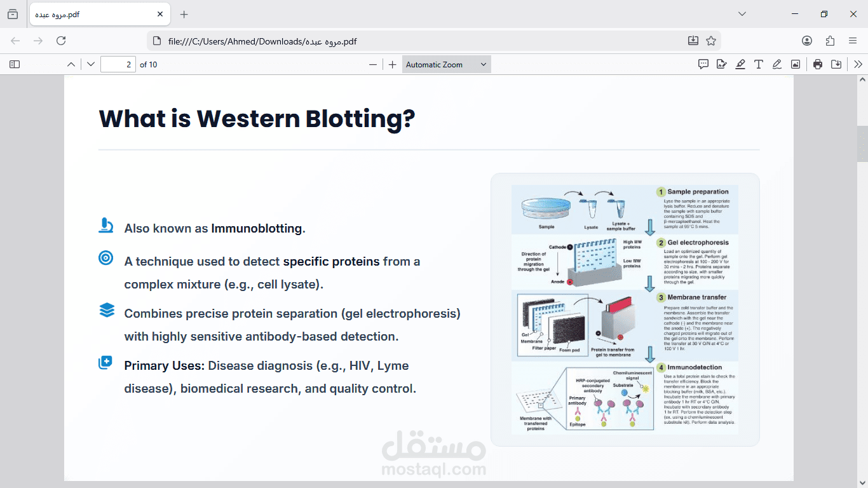Go to next PDF page
Image resolution: width=868 pixels, height=488 pixels.
91,64
